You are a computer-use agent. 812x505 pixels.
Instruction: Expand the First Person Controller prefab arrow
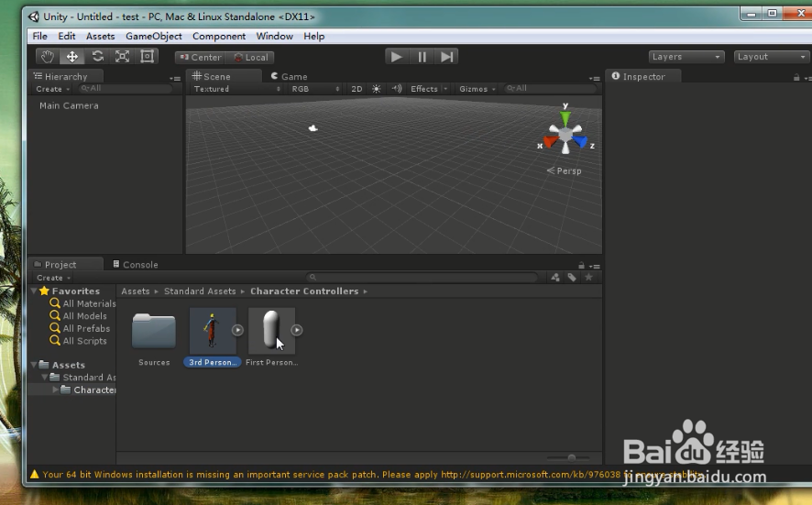[296, 330]
